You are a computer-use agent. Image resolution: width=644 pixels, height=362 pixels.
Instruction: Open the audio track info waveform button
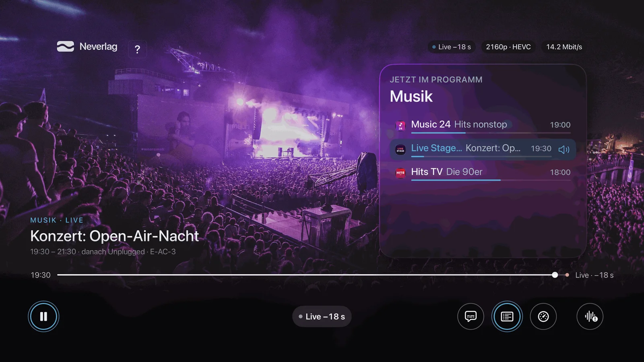(590, 317)
